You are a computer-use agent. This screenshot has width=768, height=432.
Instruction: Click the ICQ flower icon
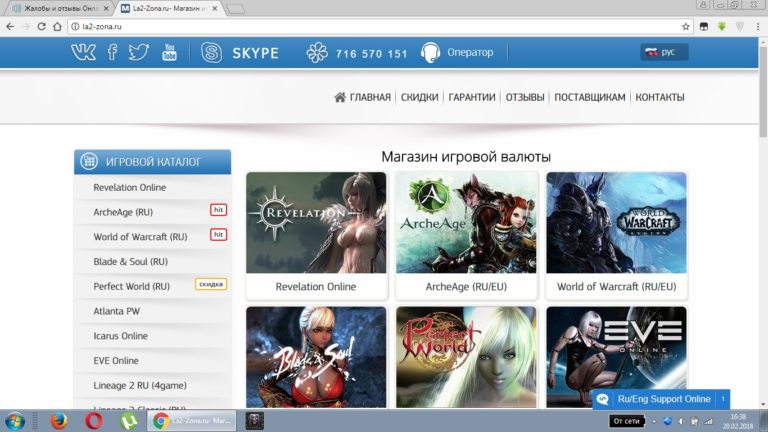[x=317, y=52]
